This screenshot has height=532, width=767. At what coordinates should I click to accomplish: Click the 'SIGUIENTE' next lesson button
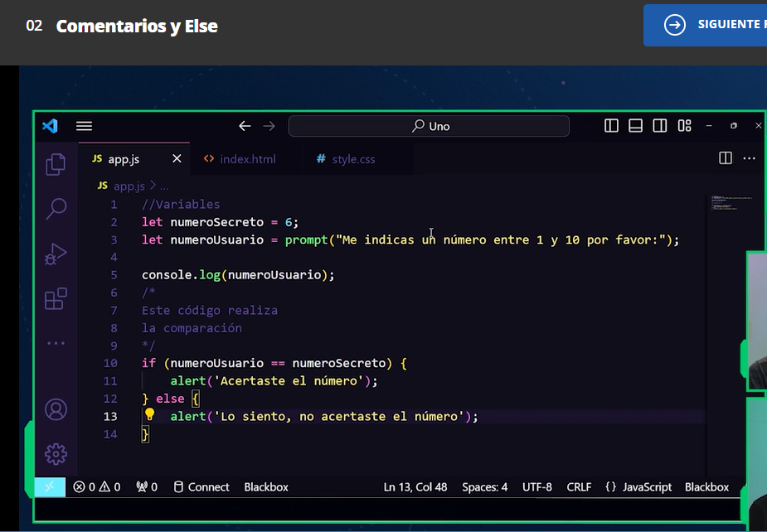pyautogui.click(x=705, y=25)
